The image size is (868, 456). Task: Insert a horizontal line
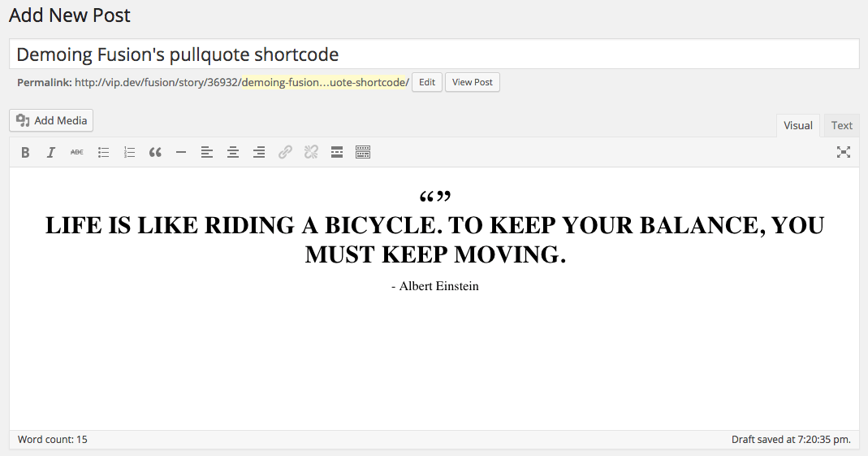pos(181,152)
